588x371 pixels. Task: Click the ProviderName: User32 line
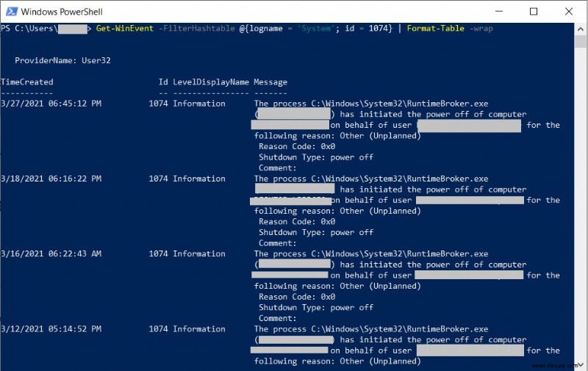pos(62,60)
